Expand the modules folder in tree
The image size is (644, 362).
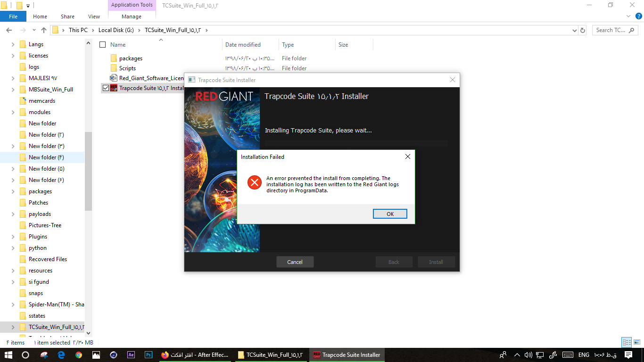point(13,112)
